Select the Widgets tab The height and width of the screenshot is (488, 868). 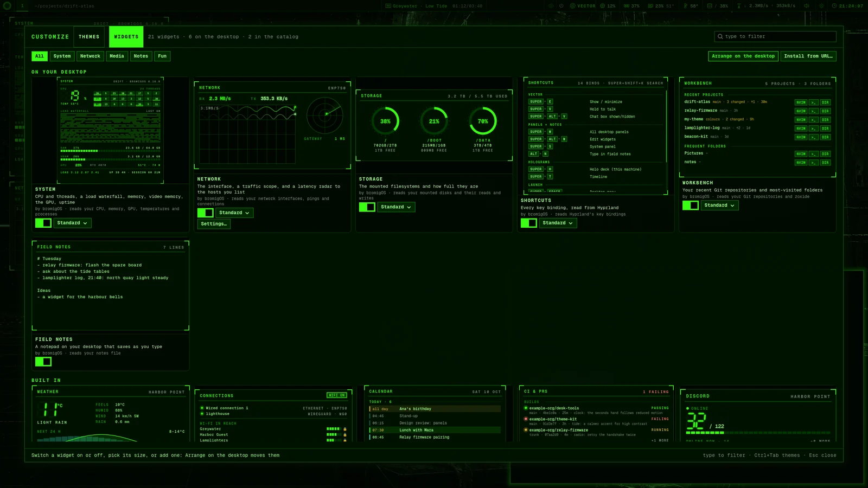pos(126,37)
